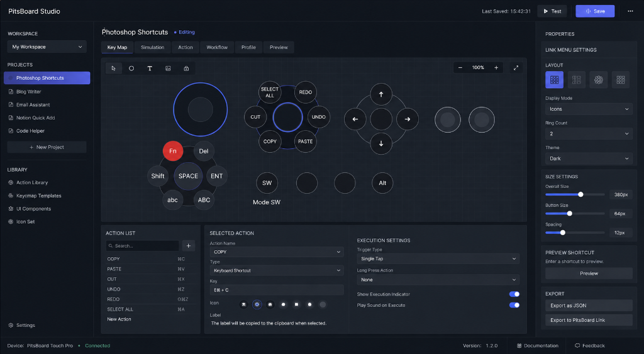Click the up arrow key on canvas
This screenshot has width=644, height=354.
click(x=381, y=94)
